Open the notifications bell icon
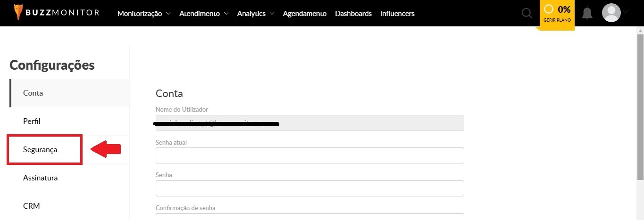 tap(587, 13)
